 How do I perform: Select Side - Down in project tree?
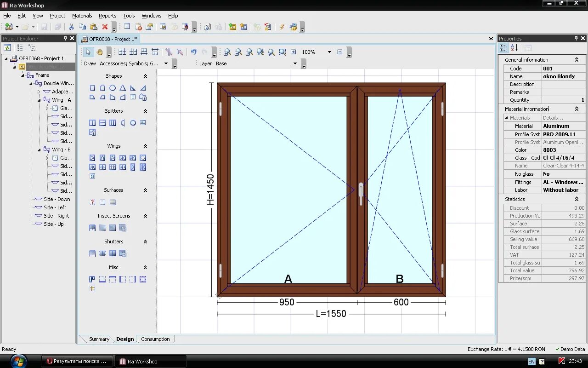[x=57, y=199]
